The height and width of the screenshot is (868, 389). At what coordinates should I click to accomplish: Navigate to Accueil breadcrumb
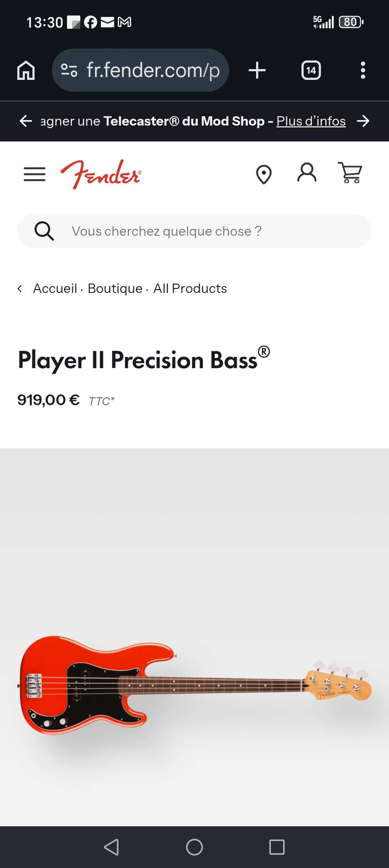coord(55,289)
